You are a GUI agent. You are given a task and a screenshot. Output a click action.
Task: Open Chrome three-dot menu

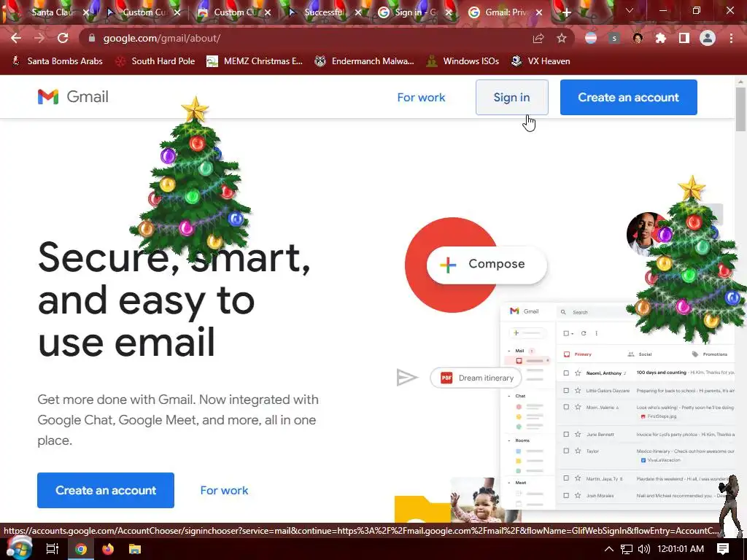coord(731,38)
